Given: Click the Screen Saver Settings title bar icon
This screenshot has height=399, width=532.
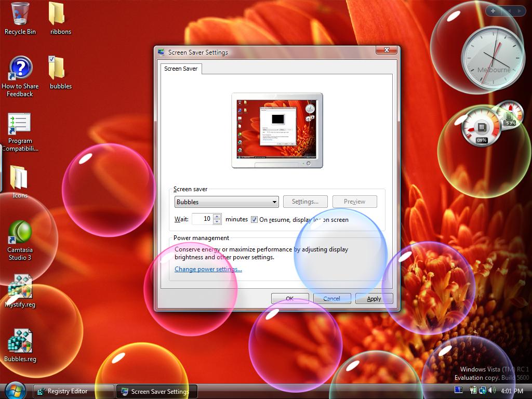Looking at the screenshot, I should tap(161, 52).
